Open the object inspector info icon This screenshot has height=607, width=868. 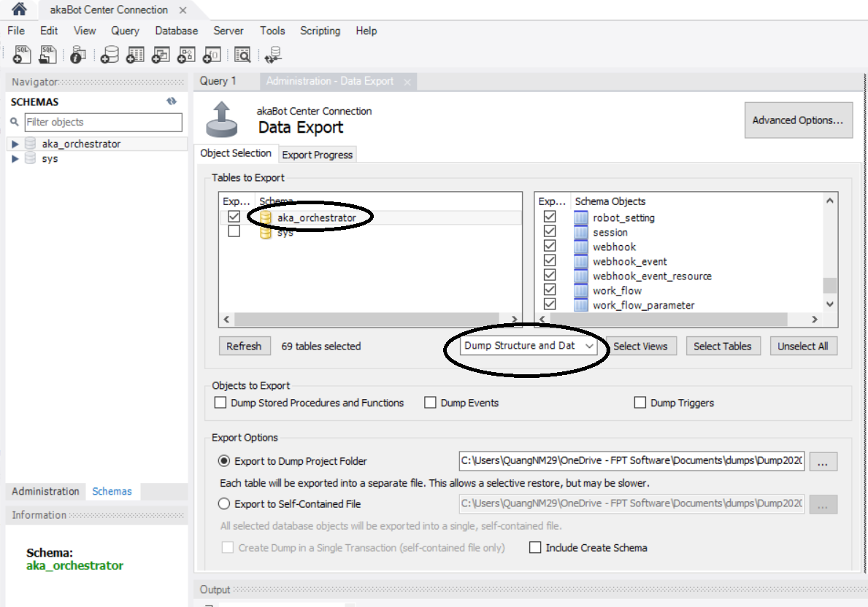78,54
